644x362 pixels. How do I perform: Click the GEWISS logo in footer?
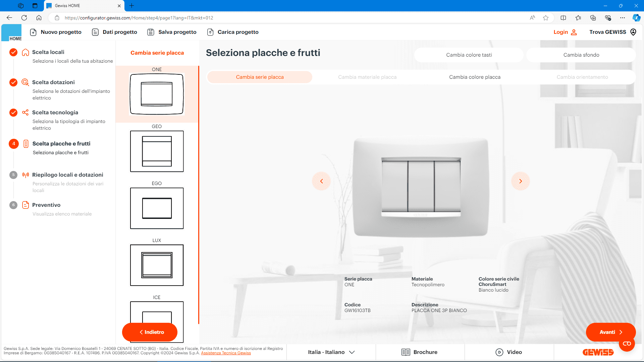[598, 352]
